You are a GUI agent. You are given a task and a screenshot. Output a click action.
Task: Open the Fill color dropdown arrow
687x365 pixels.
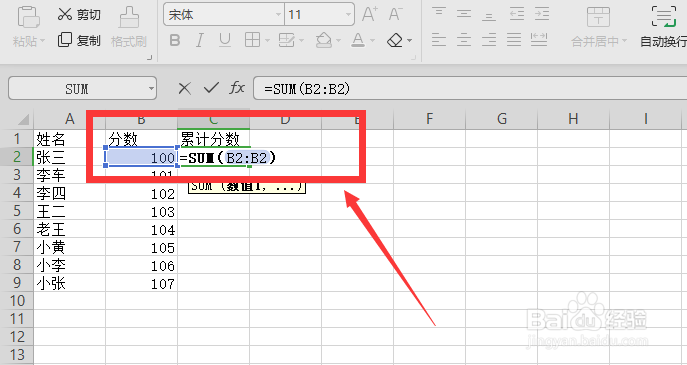click(338, 41)
